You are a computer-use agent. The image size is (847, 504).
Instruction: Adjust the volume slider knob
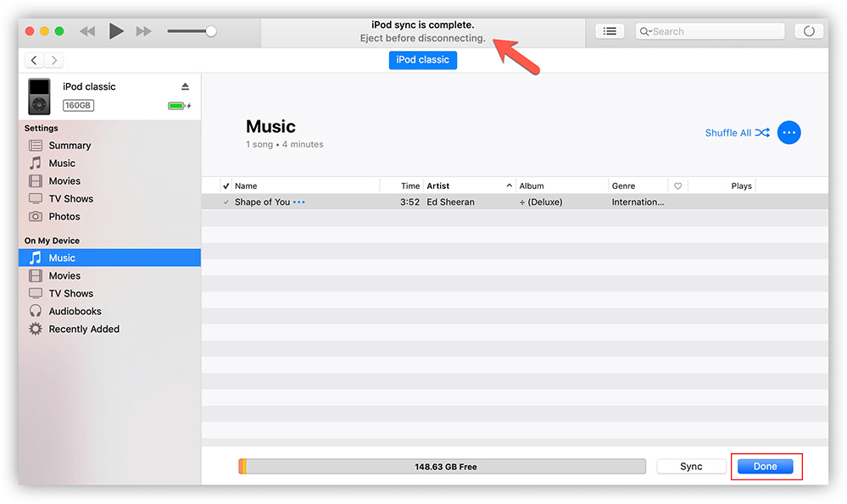coord(211,31)
